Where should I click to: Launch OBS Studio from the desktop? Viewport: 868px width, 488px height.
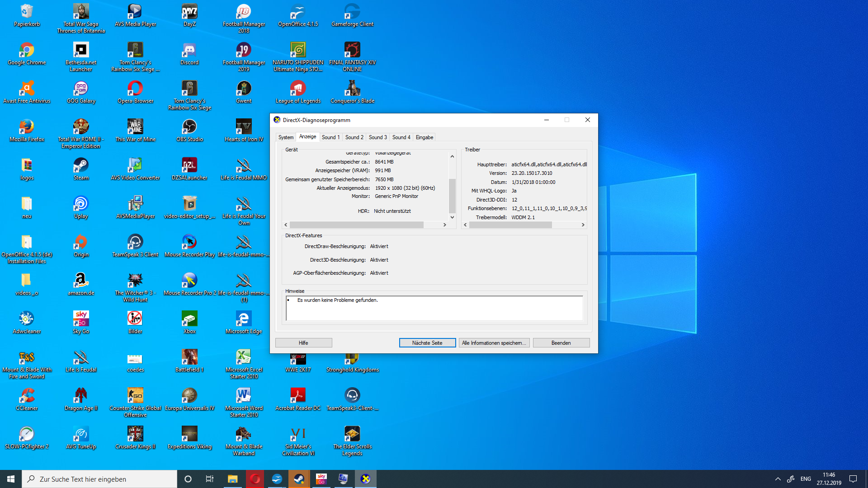(189, 127)
